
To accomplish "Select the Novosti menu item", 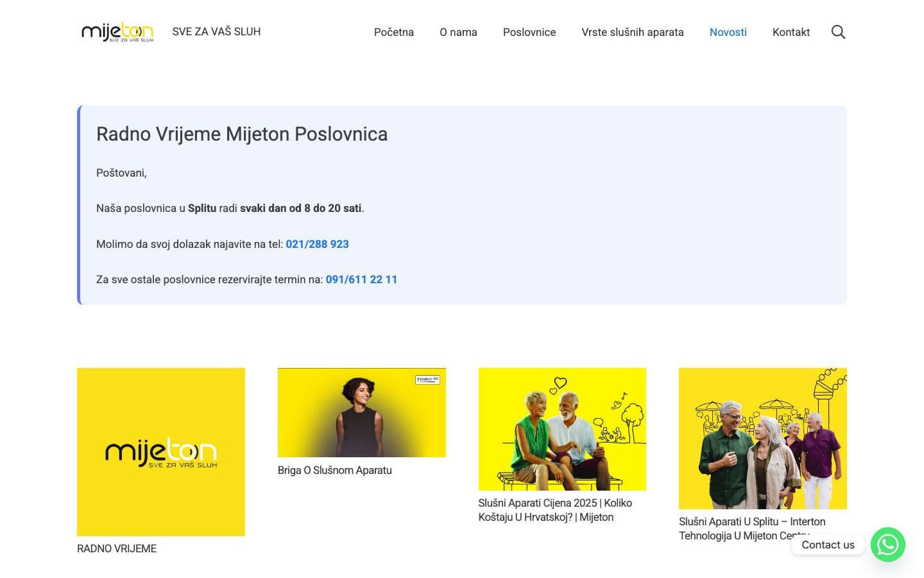I will coord(728,32).
